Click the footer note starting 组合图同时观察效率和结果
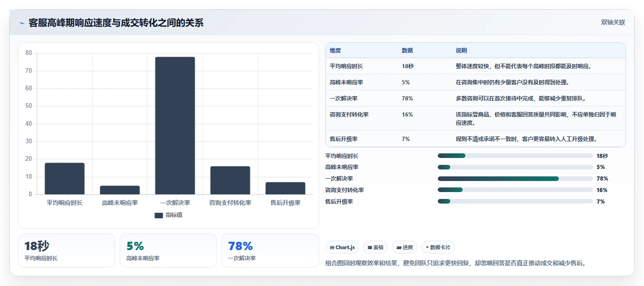Image resolution: width=644 pixels, height=286 pixels. click(455, 263)
